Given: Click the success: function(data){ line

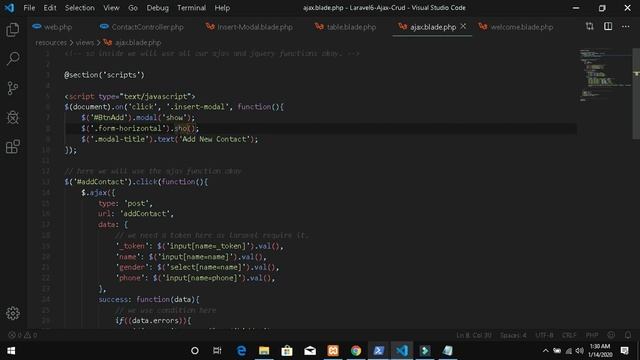Looking at the screenshot, I should [x=149, y=299].
